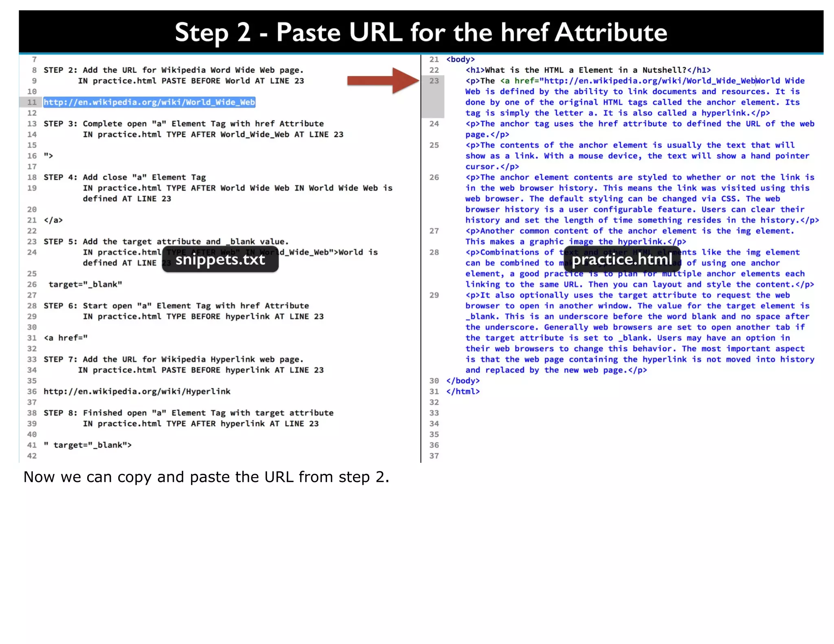Click the 'anchor element contents are styled' paragraph
This screenshot has width=834, height=644.
pyautogui.click(x=642, y=199)
